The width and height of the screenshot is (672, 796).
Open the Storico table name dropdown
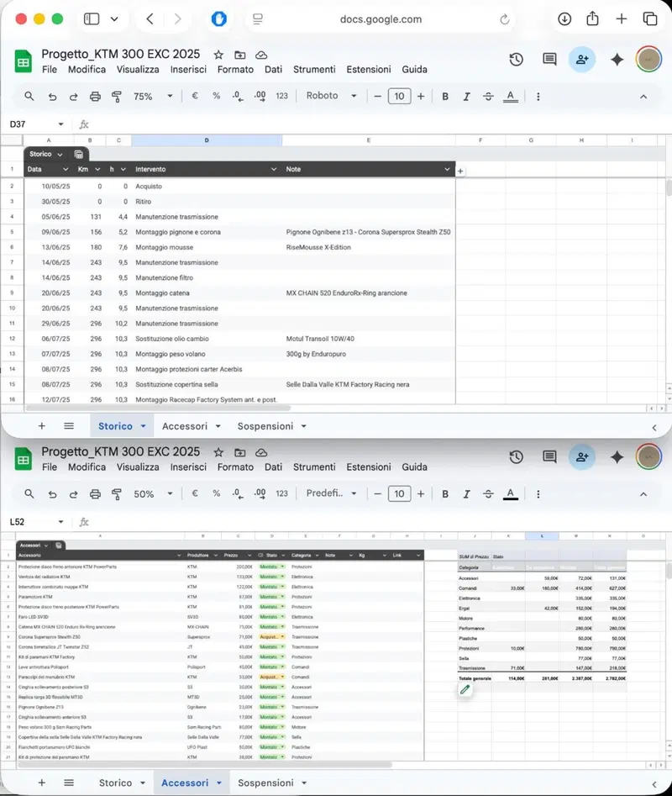tap(60, 155)
